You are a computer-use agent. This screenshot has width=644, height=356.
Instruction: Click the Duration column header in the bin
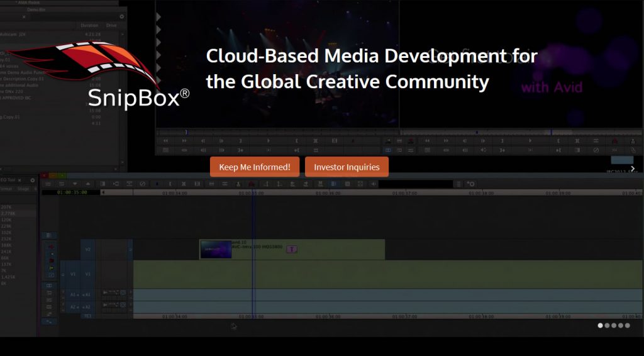point(88,25)
